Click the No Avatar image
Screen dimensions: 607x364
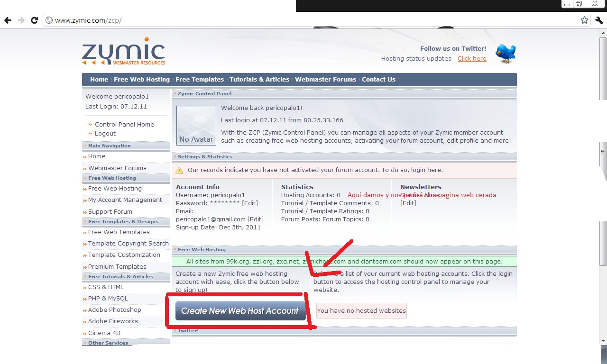point(196,125)
